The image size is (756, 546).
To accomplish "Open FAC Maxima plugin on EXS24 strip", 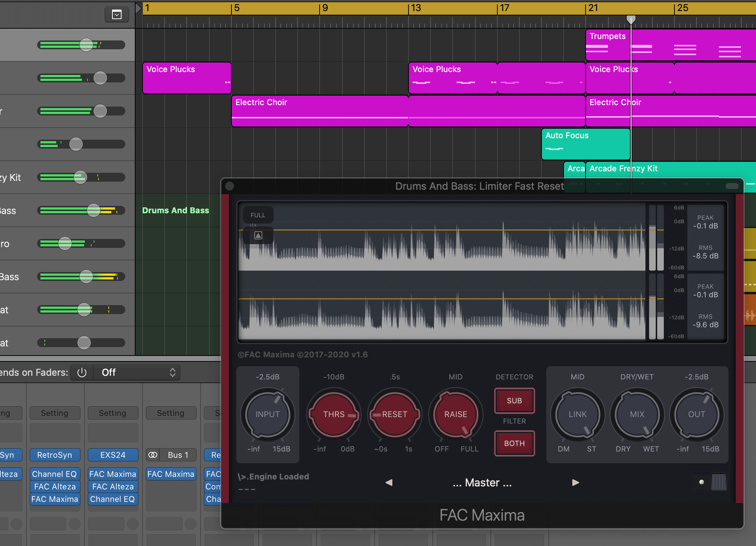I will (x=113, y=474).
